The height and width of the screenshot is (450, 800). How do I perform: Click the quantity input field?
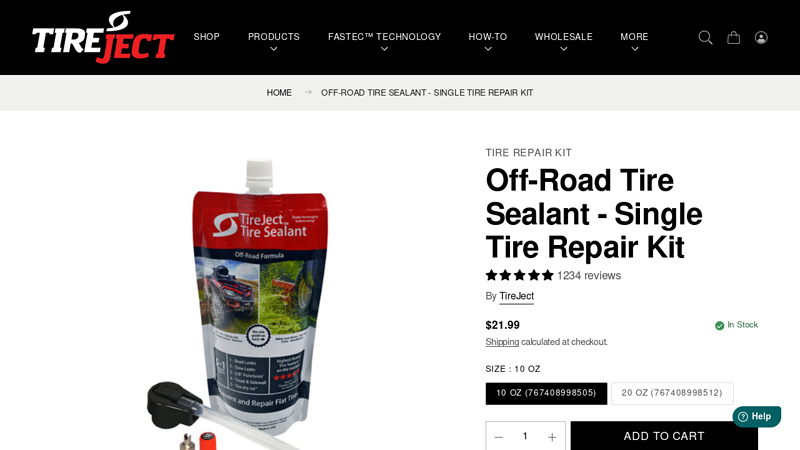525,436
